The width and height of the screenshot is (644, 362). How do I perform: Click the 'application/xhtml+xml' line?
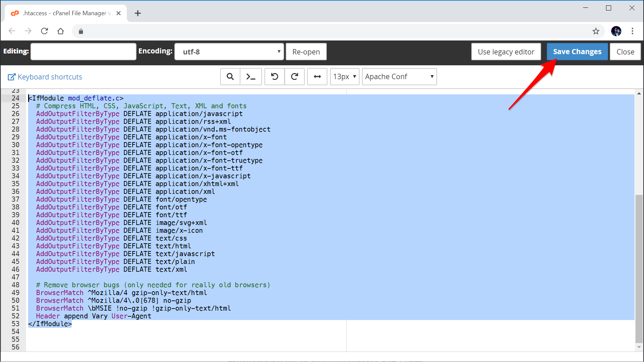(x=137, y=184)
